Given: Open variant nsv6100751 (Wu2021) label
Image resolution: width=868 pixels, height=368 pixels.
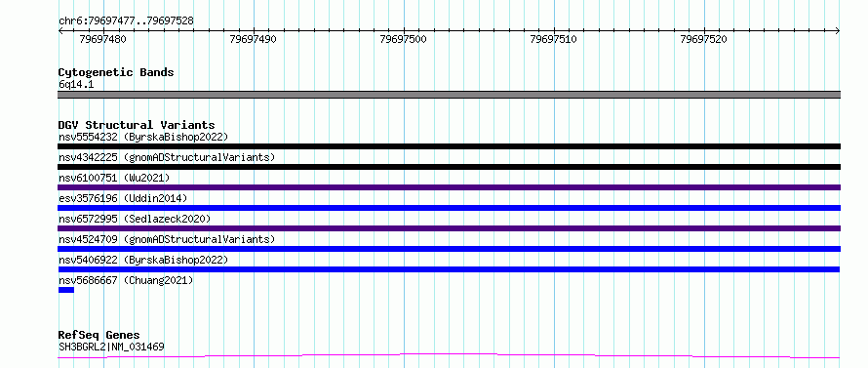Looking at the screenshot, I should (x=114, y=178).
